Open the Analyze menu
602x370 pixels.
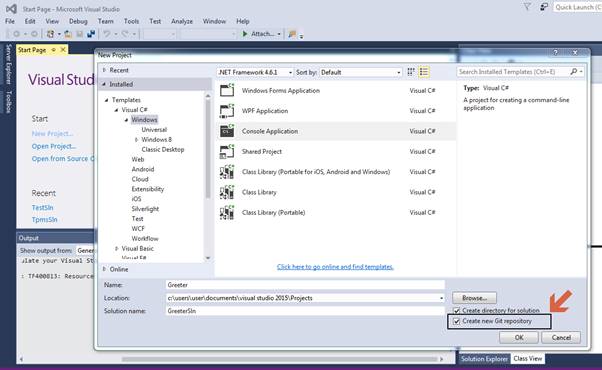coord(182,21)
